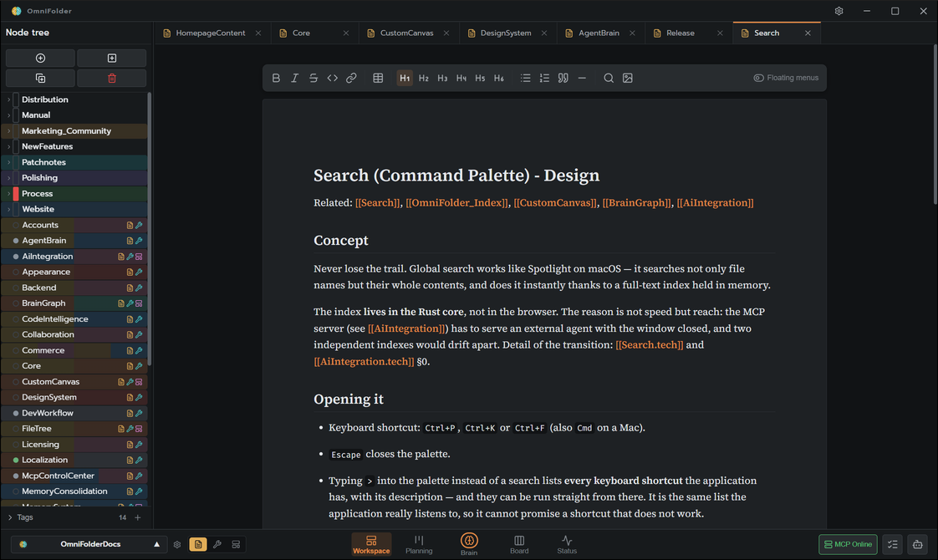
Task: Click the MCP Online status button
Action: (x=848, y=544)
